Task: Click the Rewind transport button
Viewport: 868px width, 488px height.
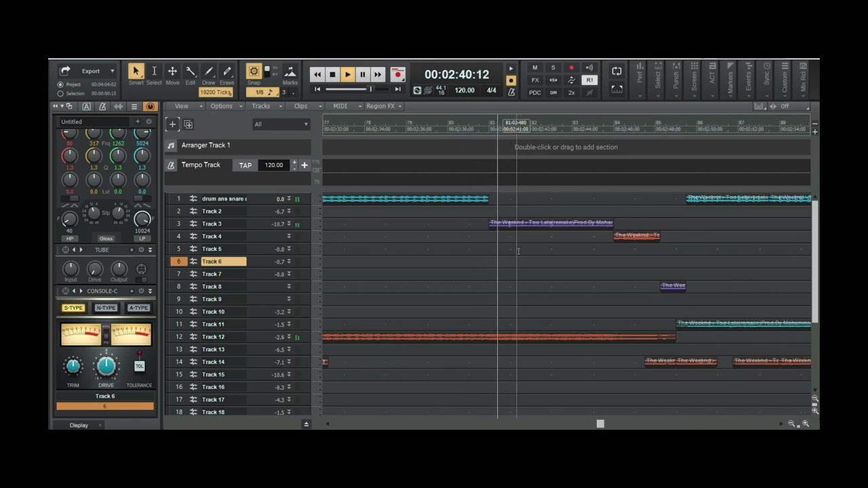Action: pos(317,75)
